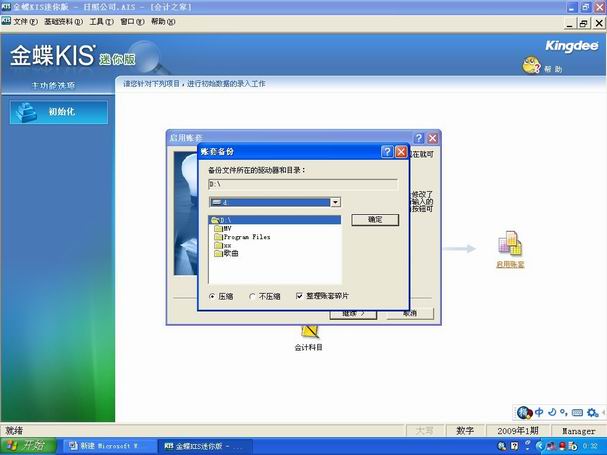The width and height of the screenshot is (607, 455).
Task: Click the Manager status field
Action: coord(578,431)
